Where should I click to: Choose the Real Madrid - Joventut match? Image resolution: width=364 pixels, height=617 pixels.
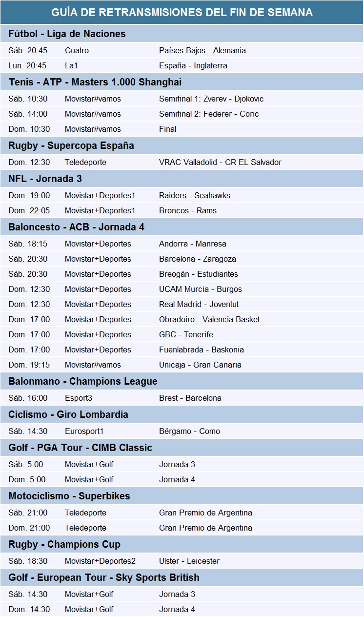(199, 304)
